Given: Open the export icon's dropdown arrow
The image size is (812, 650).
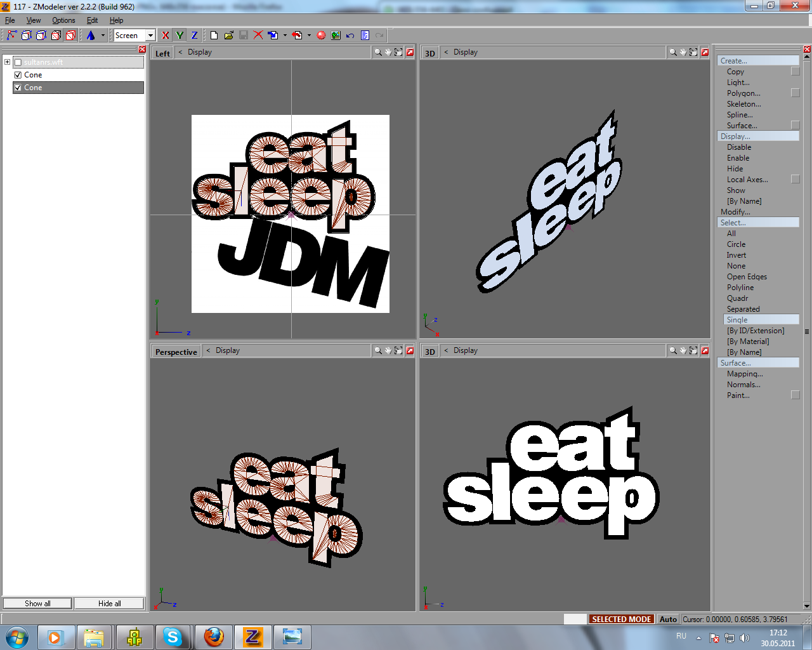Looking at the screenshot, I should click(309, 36).
